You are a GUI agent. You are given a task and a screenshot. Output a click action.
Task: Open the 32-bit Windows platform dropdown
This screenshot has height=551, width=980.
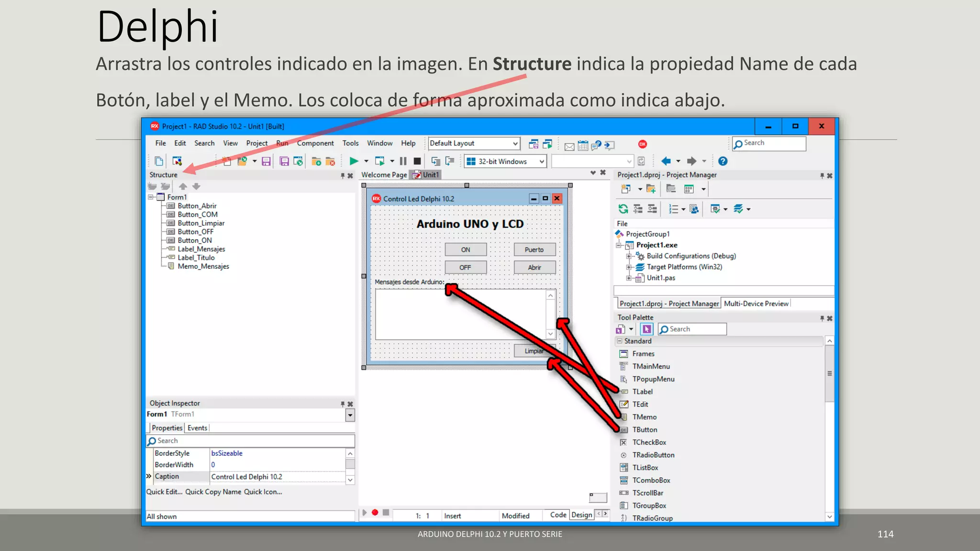click(x=542, y=162)
